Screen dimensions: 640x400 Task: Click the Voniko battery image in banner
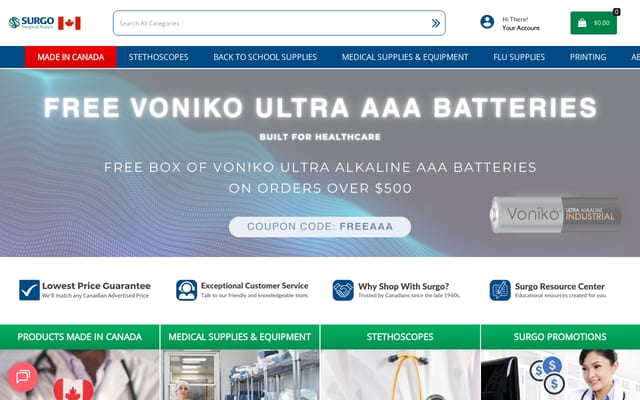[x=555, y=215]
